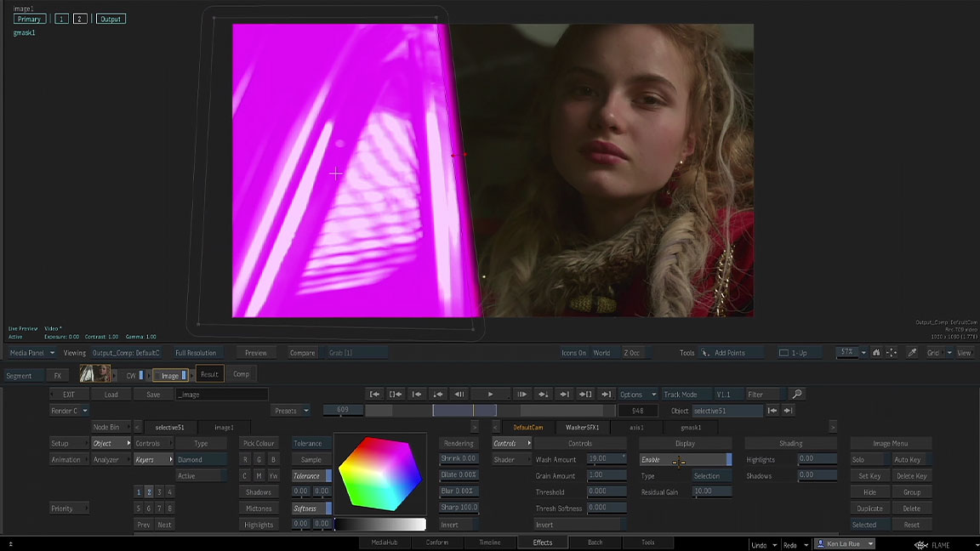Viewport: 980px width, 551px height.
Task: Jump to the first frame transport icon
Action: [374, 395]
